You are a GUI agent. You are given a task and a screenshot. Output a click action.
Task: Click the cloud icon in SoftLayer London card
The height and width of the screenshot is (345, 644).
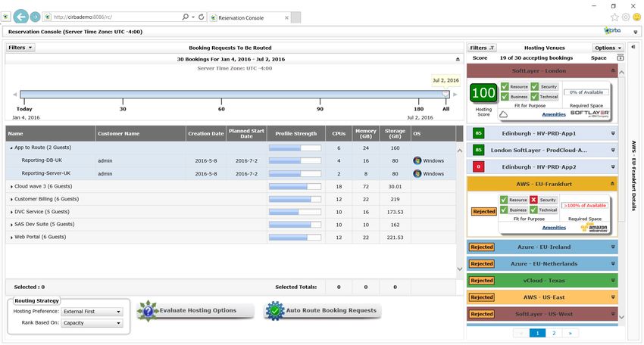click(503, 114)
